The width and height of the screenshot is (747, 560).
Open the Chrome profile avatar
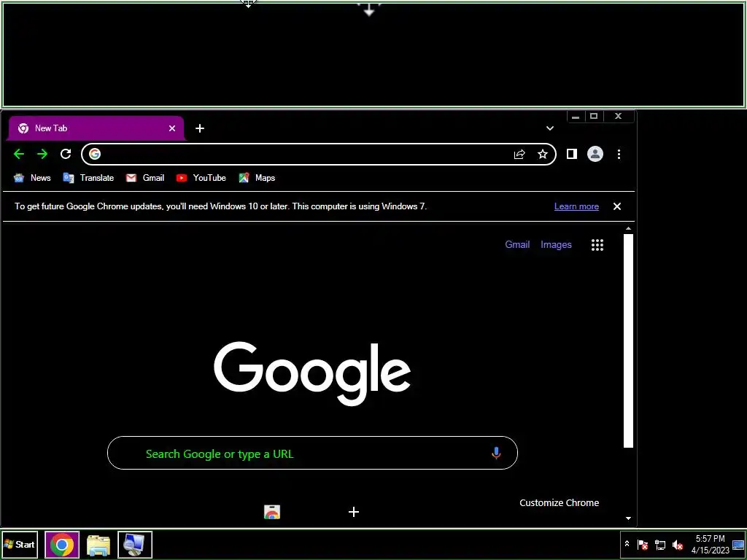595,154
